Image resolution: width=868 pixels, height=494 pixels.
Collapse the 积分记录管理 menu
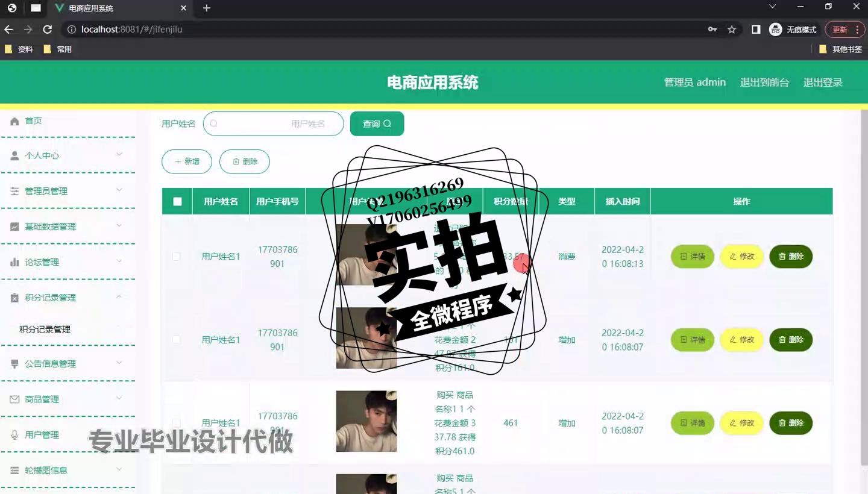tap(119, 297)
